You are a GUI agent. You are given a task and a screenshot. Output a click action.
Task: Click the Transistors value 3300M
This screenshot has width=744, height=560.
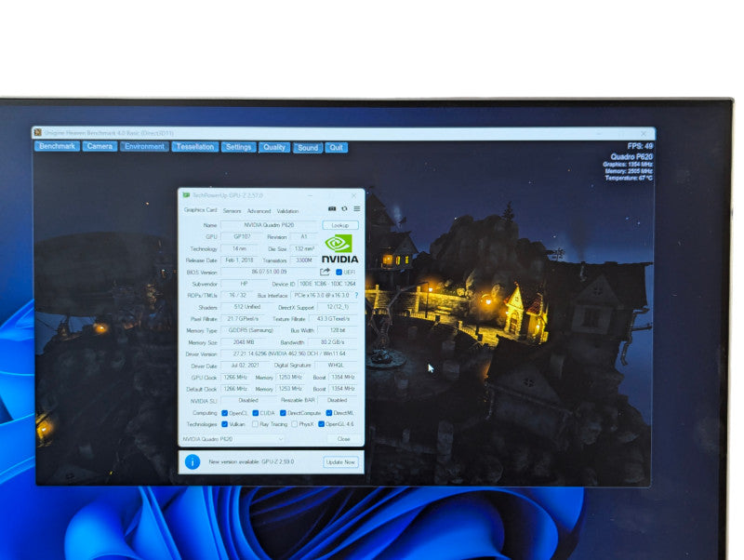coord(304,260)
